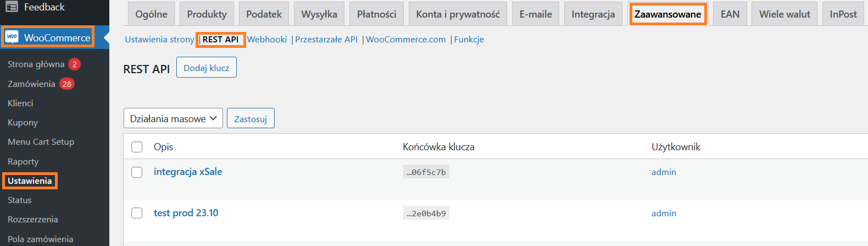Click the Zastosuj button
Screen dimensions: 868x246
251,119
